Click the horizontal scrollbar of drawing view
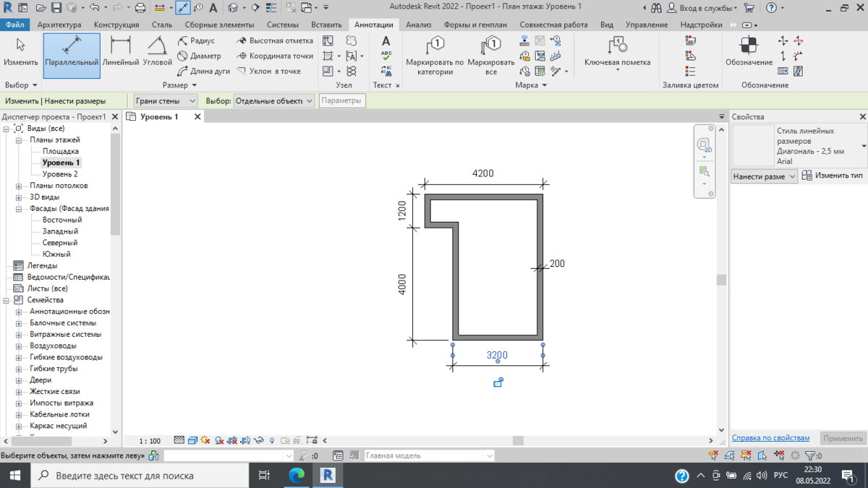Screen dimensions: 868x488 [519, 440]
